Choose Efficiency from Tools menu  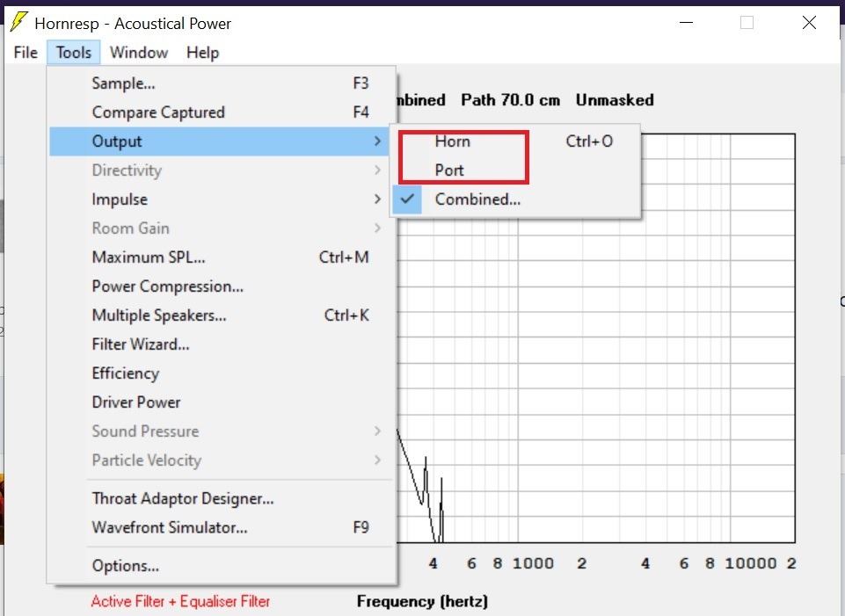pos(222,373)
